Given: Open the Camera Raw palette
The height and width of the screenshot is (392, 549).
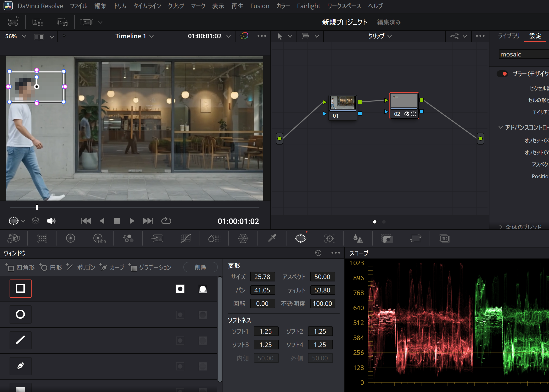Looking at the screenshot, I should click(14, 239).
